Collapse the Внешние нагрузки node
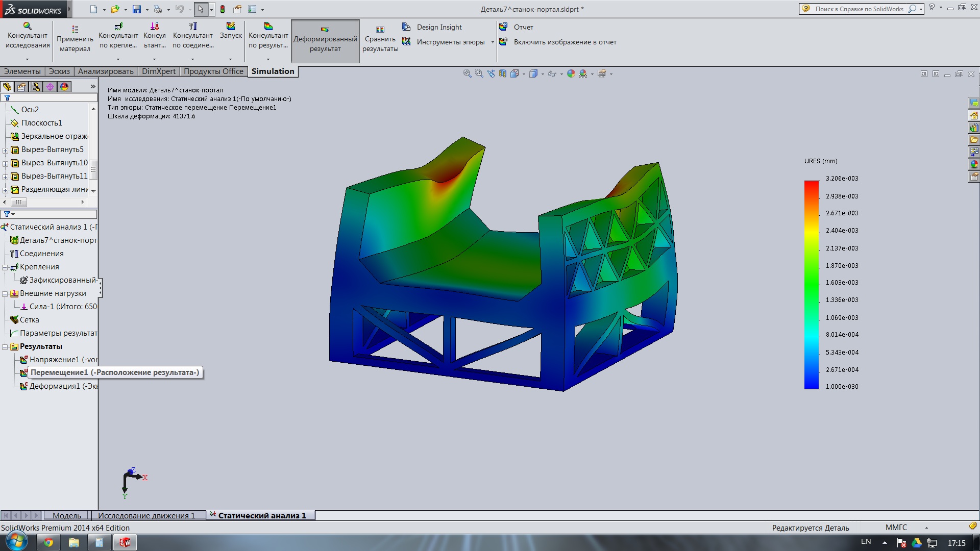This screenshot has height=551, width=980. click(x=5, y=294)
